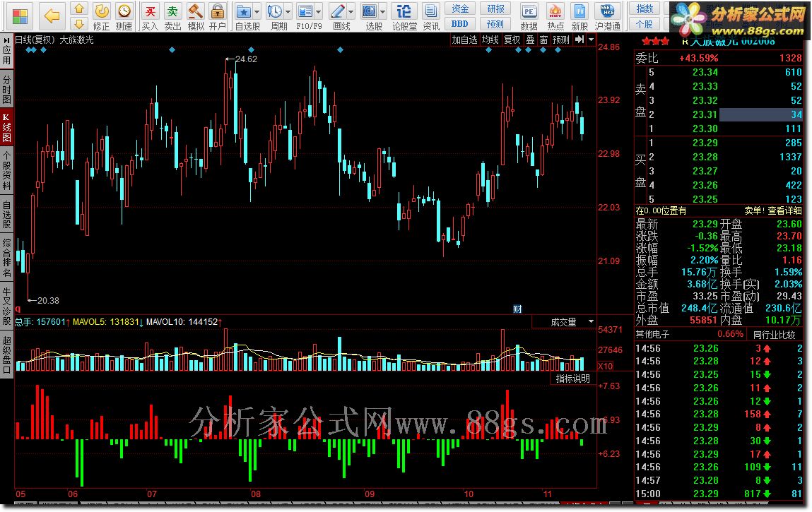Image resolution: width=812 pixels, height=512 pixels.
Task: Expand the chart header dropdown arrow
Action: click(x=591, y=40)
